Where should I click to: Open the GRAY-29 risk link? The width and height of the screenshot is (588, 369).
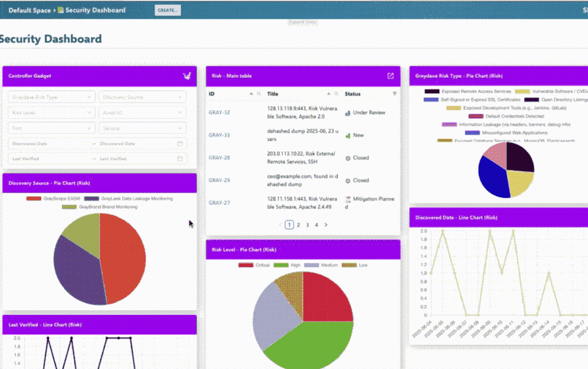pyautogui.click(x=219, y=180)
